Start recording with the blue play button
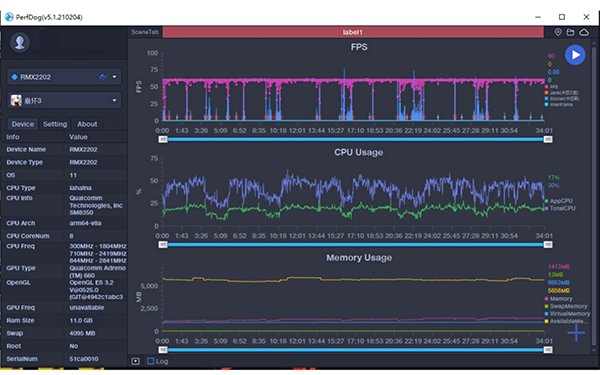Image resolution: width=600 pixels, height=375 pixels. (x=575, y=55)
